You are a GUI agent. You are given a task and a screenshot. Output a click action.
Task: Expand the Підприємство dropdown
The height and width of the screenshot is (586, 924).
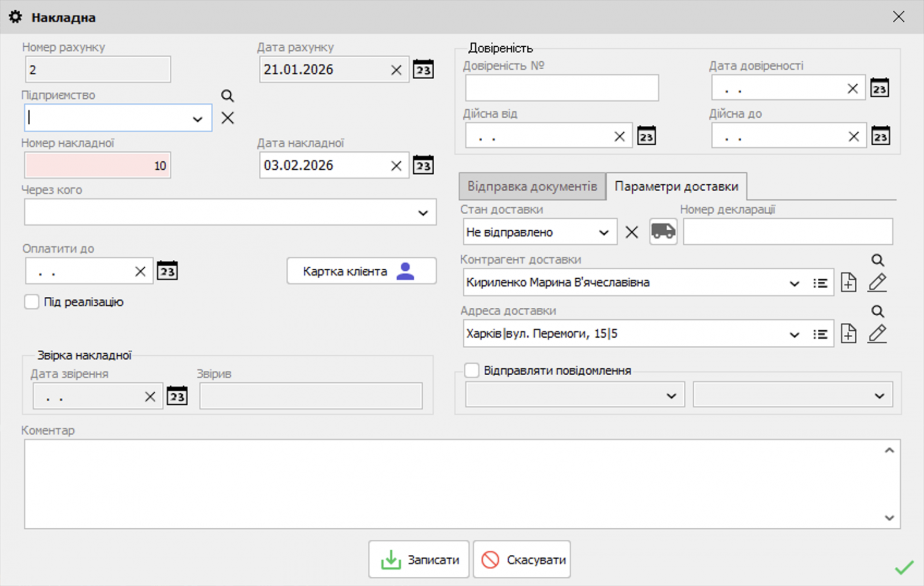[198, 119]
